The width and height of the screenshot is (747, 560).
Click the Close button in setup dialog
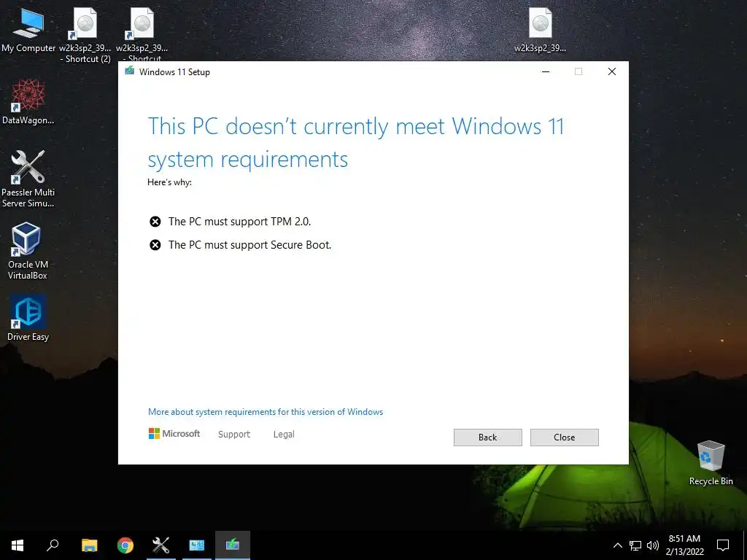point(565,437)
